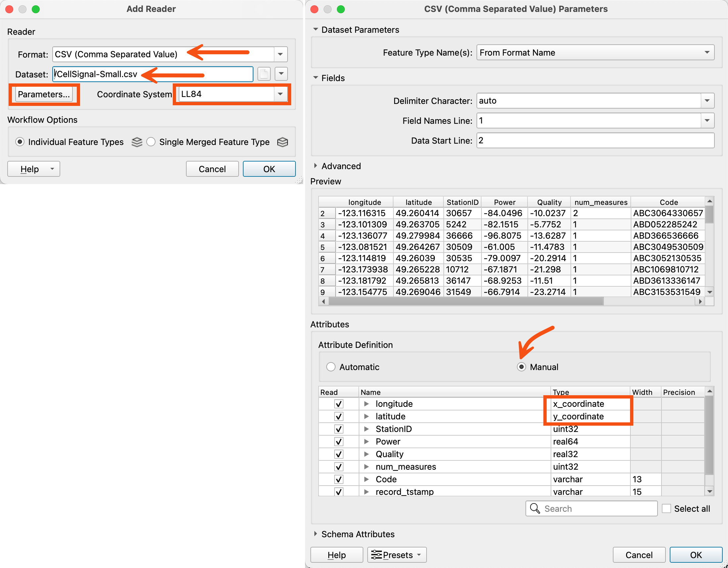728x568 pixels.
Task: Expand the Advanced section
Action: pyautogui.click(x=315, y=166)
